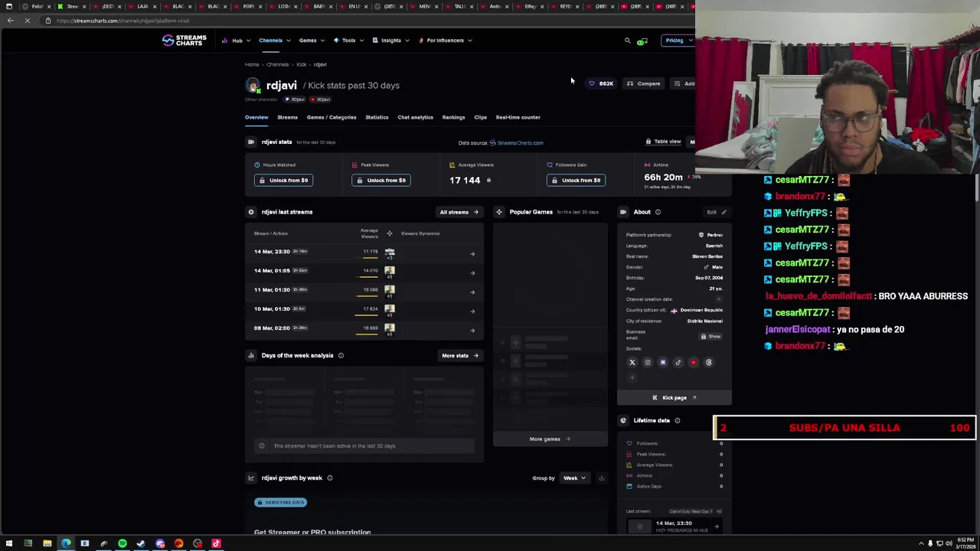Switch to the Overview tab
980x551 pixels.
point(256,117)
